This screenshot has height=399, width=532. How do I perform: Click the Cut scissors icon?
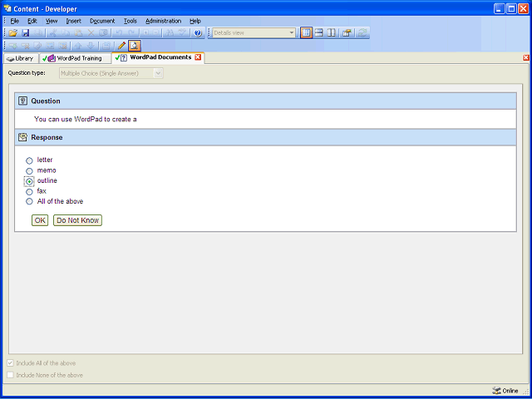point(53,33)
